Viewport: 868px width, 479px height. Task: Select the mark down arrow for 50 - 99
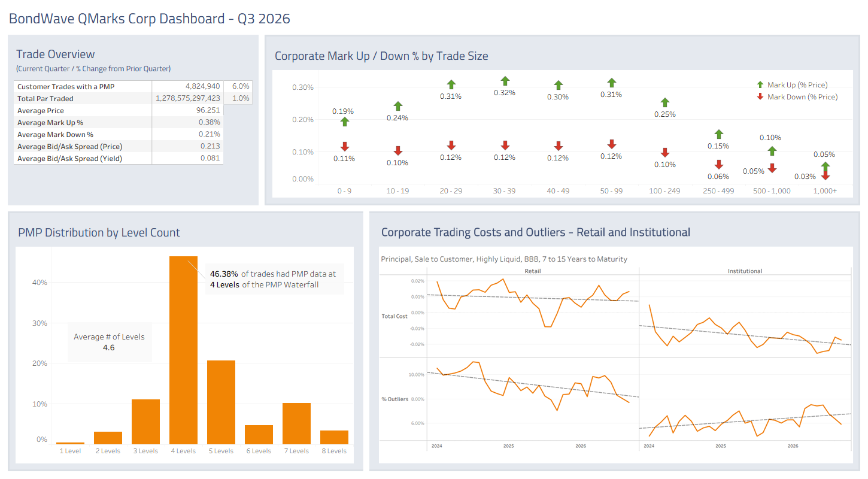coord(611,144)
